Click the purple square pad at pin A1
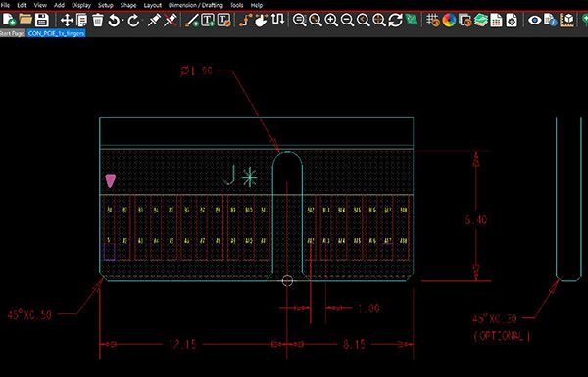Image resolution: width=588 pixels, height=377 pixels. 109,252
